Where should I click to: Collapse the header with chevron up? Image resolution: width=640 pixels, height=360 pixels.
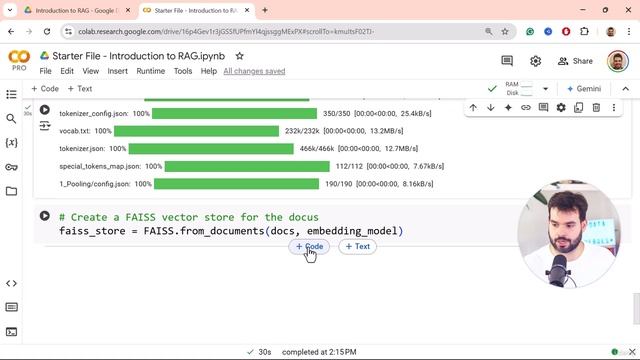(626, 89)
